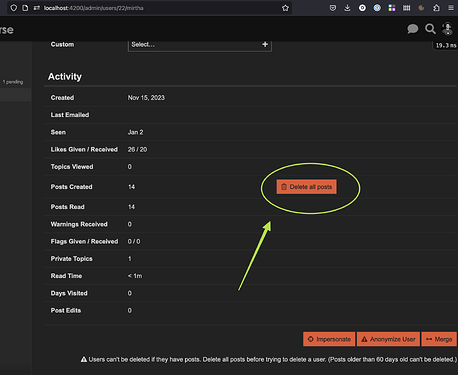Open the browser extensions puzzle icon
This screenshot has width=458, height=375.
point(436,8)
